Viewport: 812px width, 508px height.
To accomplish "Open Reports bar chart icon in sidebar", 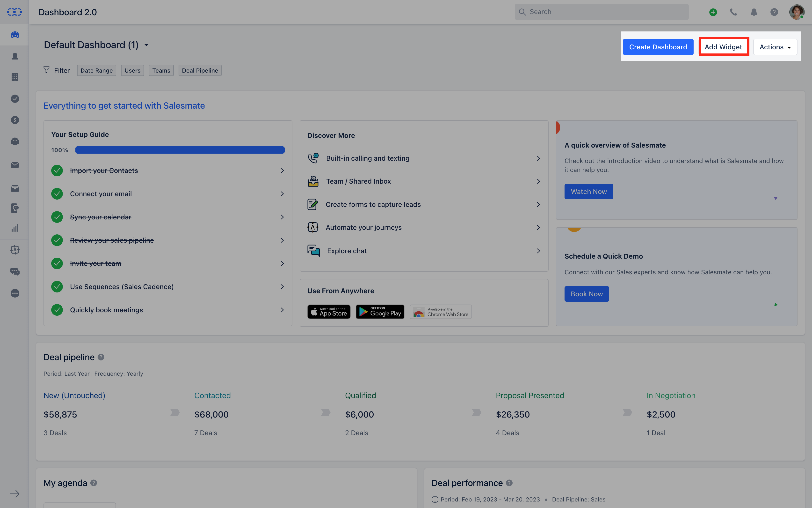I will (15, 228).
